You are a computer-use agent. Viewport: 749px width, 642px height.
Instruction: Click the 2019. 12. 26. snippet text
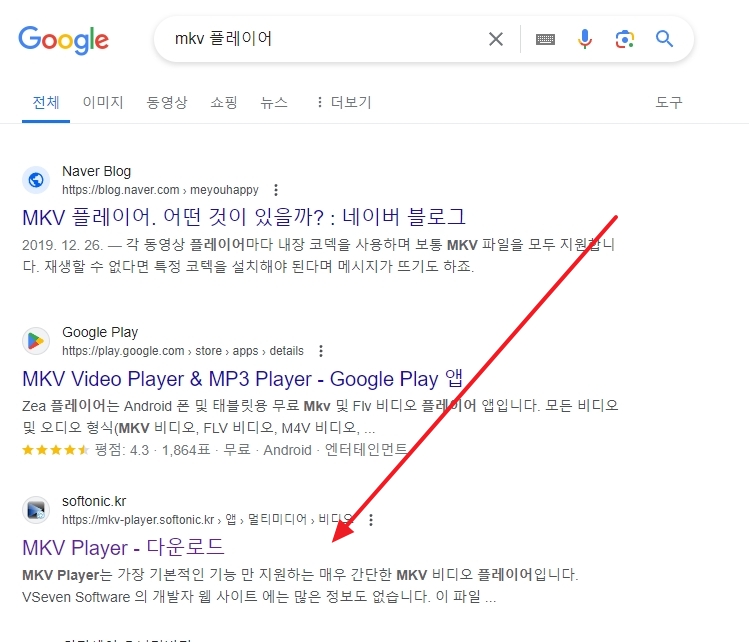click(x=319, y=256)
